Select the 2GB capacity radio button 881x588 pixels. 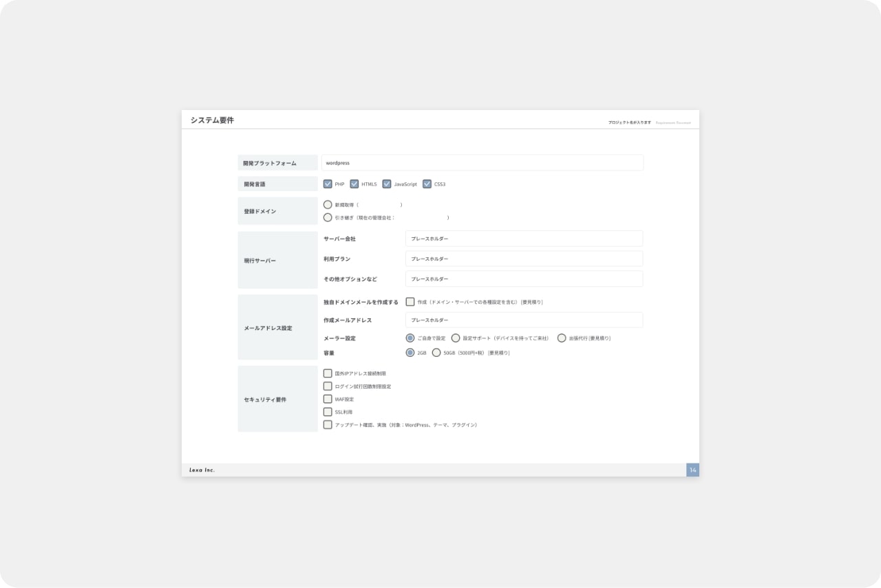(x=410, y=352)
